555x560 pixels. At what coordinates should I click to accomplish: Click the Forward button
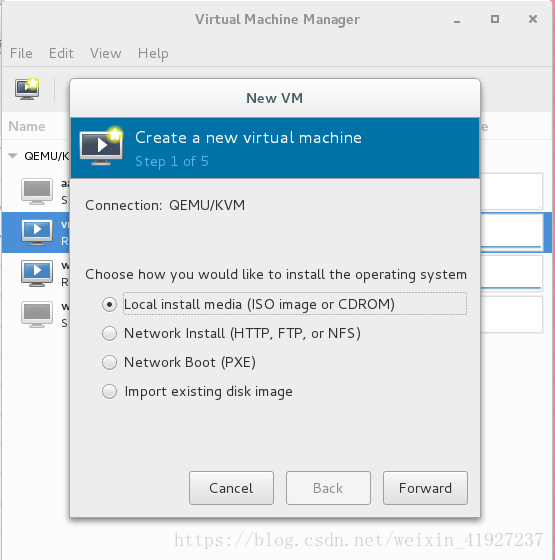[425, 488]
